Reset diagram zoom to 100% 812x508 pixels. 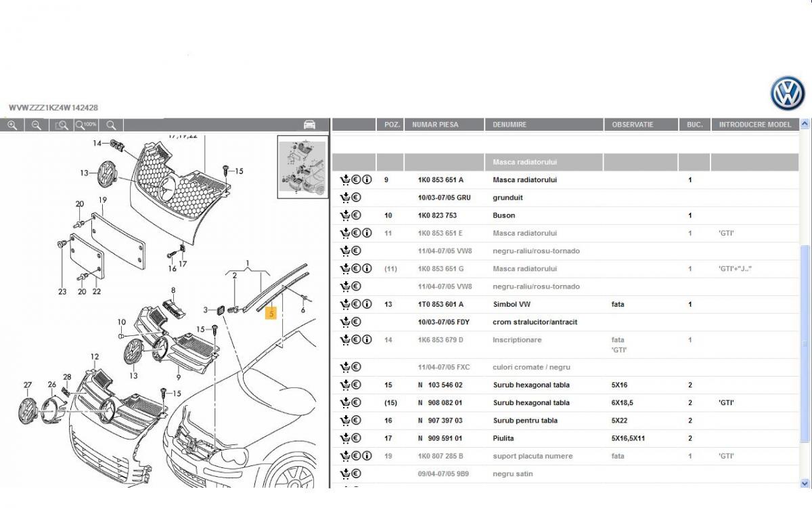click(86, 125)
